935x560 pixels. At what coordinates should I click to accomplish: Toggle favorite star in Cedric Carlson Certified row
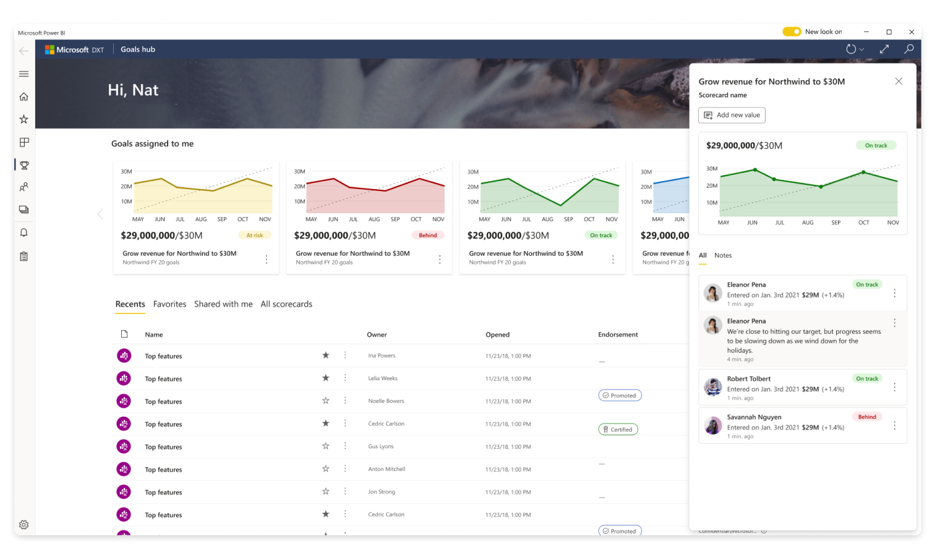326,423
